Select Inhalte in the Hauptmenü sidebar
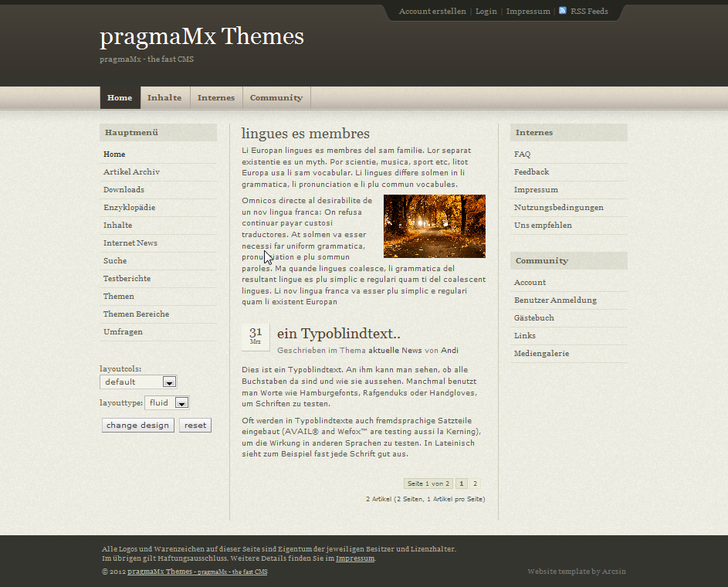This screenshot has height=587, width=728. pyautogui.click(x=118, y=226)
